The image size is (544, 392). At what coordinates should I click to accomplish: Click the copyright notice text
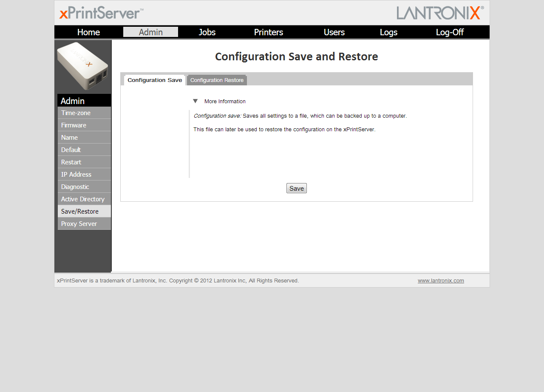pyautogui.click(x=178, y=281)
